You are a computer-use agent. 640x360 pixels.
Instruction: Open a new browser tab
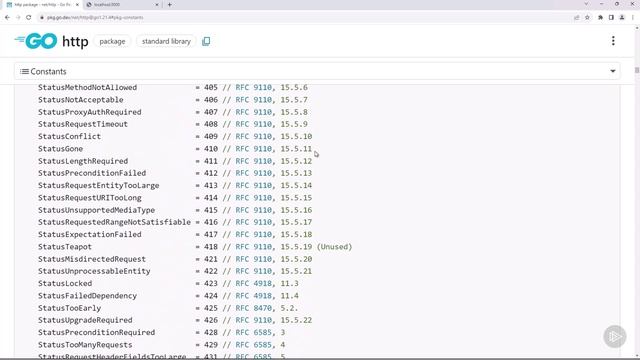169,4
